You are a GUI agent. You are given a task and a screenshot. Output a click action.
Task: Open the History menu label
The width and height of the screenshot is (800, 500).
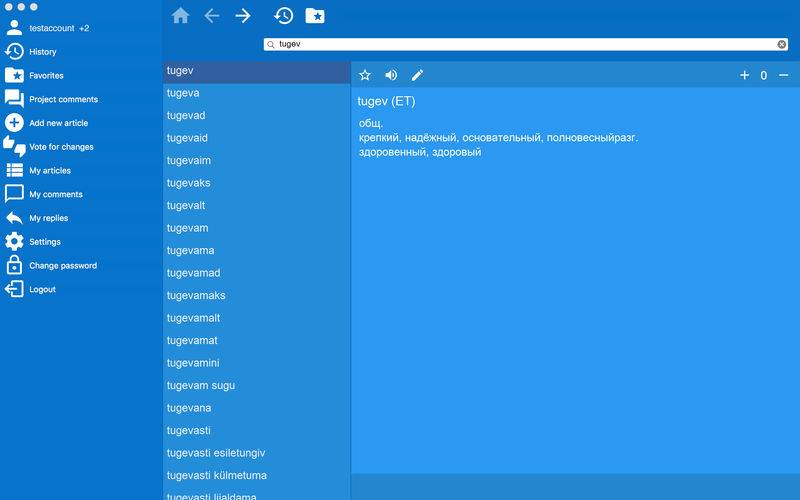tap(43, 52)
